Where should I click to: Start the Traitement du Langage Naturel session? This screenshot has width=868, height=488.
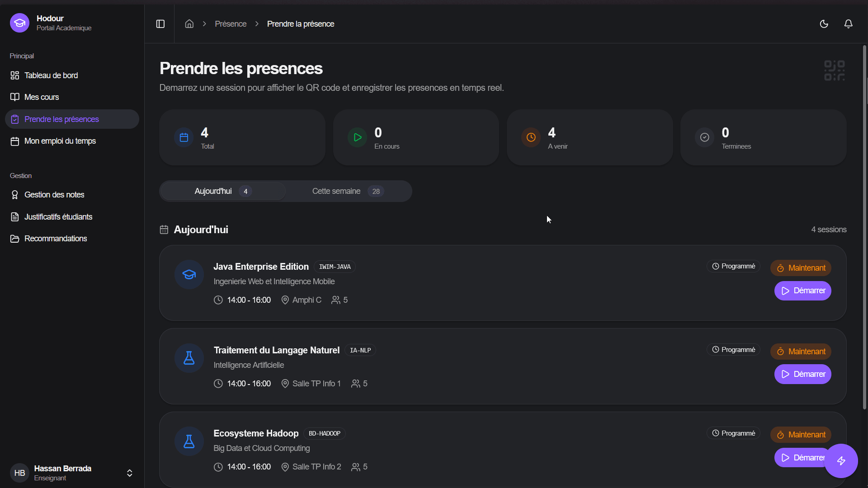click(x=802, y=374)
